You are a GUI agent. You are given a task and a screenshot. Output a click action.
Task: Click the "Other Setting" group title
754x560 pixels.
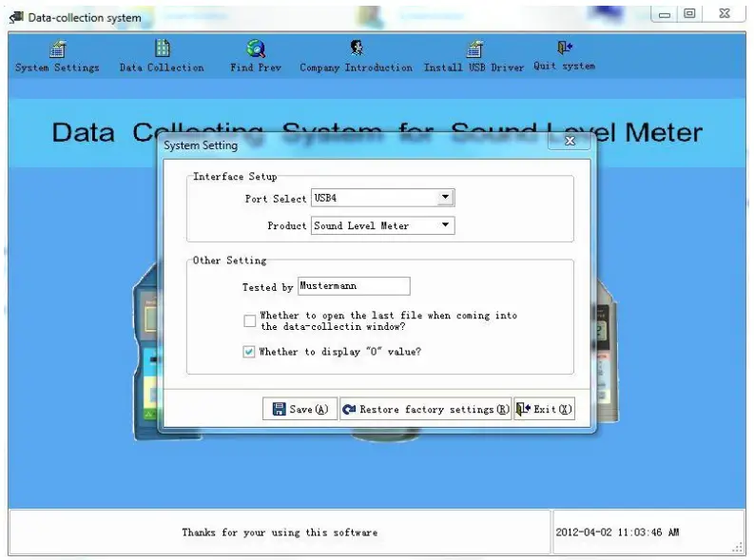click(x=229, y=261)
